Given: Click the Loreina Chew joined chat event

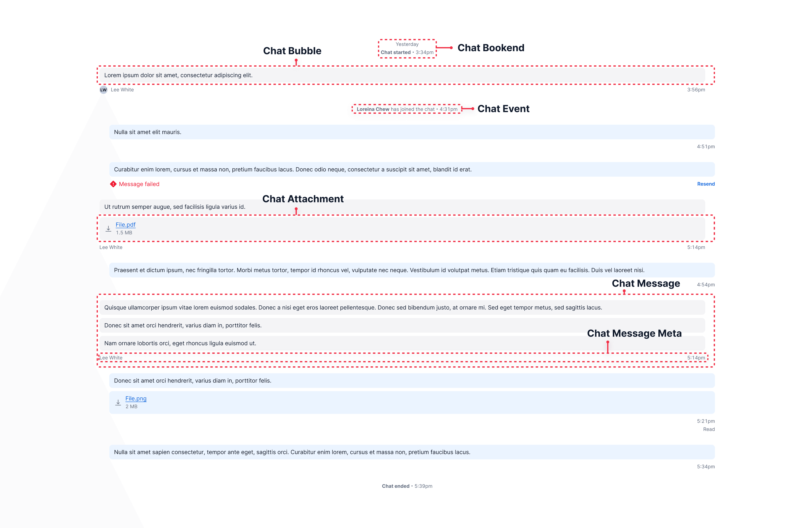Looking at the screenshot, I should pyautogui.click(x=407, y=109).
